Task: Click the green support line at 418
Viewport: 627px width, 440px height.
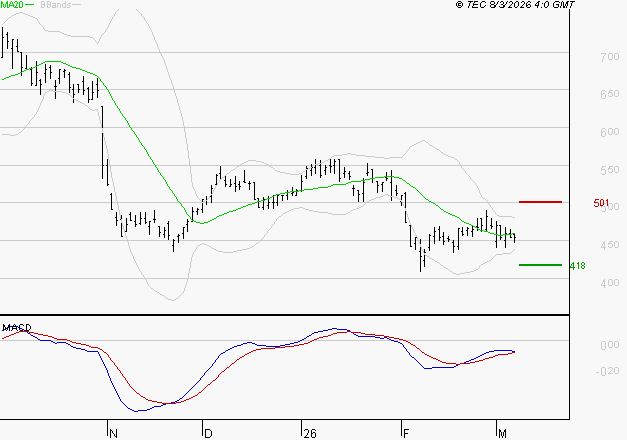Action: (x=540, y=265)
